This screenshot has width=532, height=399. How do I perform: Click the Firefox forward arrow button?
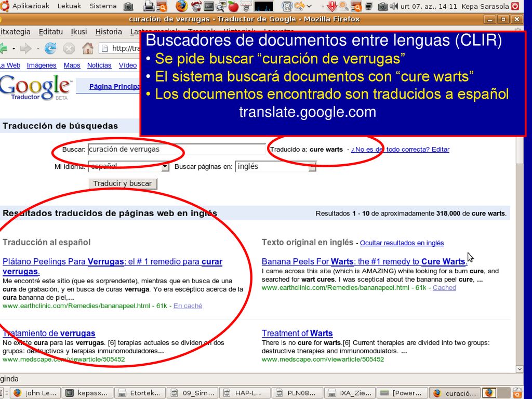tap(26, 48)
